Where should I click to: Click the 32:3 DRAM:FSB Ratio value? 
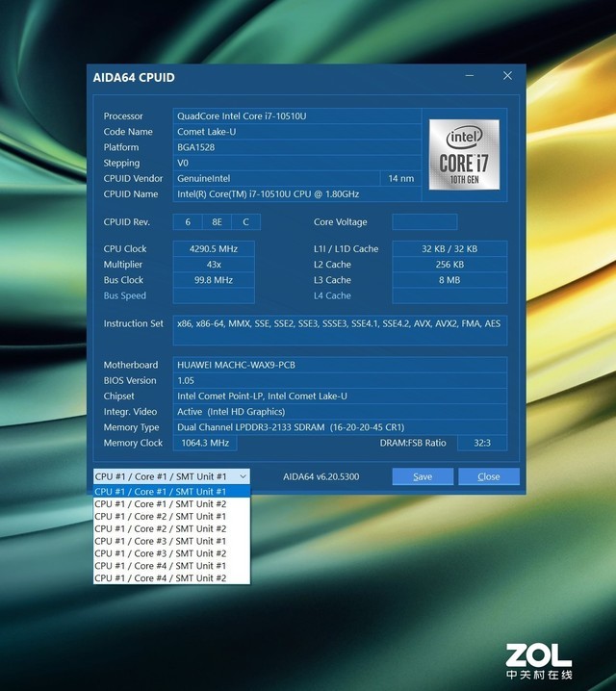click(x=482, y=443)
